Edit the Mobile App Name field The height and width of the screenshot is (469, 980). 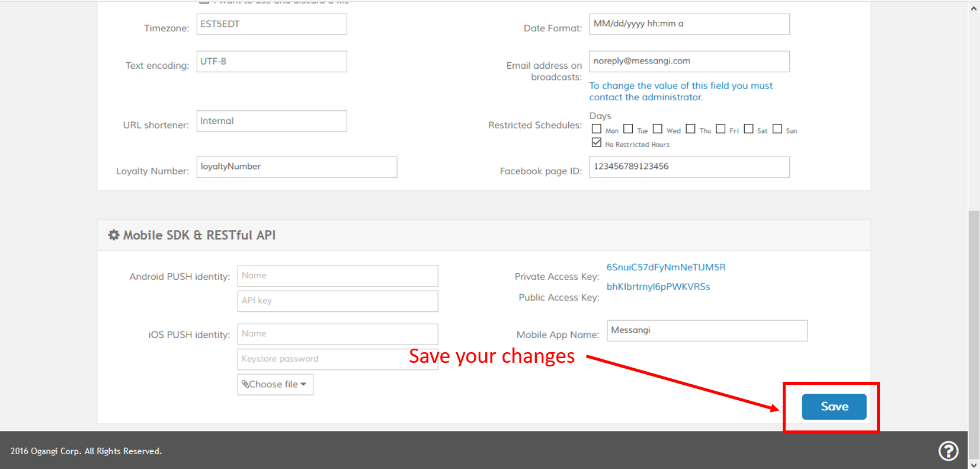(707, 330)
